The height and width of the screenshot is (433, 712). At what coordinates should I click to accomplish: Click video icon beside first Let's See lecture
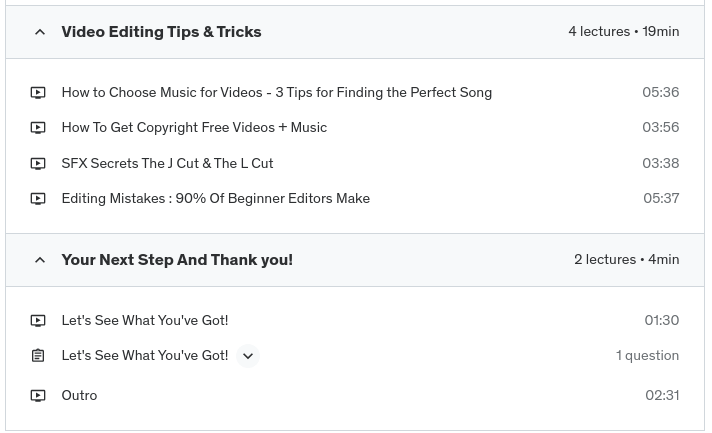tap(38, 321)
